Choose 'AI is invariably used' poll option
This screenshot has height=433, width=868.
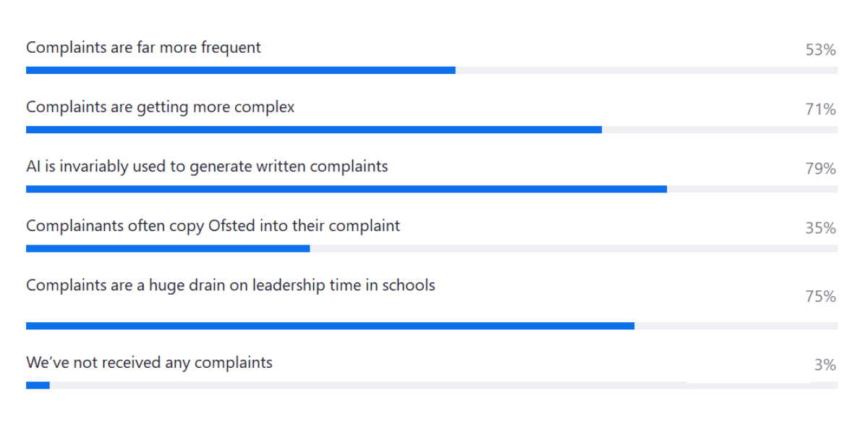[x=207, y=167]
